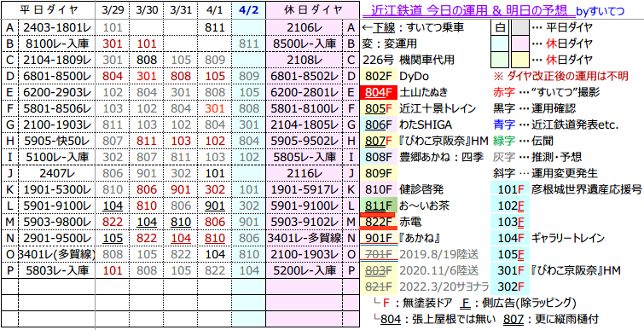The width and height of the screenshot is (644, 330).
Task: Click the pale green 休日ダイヤ legend swatch
Action: click(500, 61)
